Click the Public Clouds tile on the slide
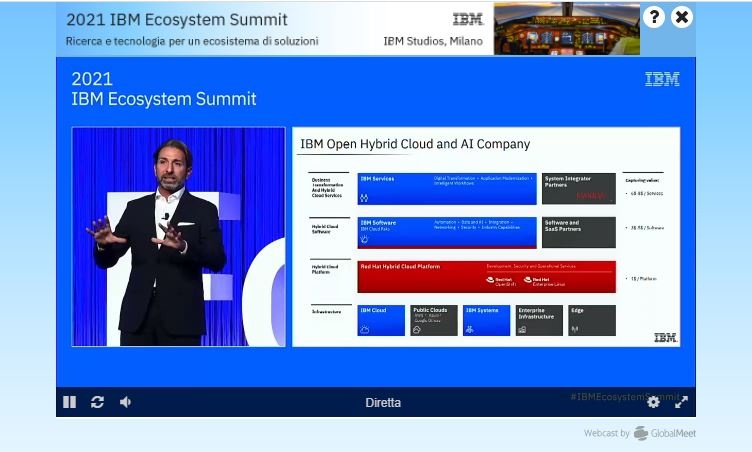Viewport: 752px width, 452px height. pos(434,320)
